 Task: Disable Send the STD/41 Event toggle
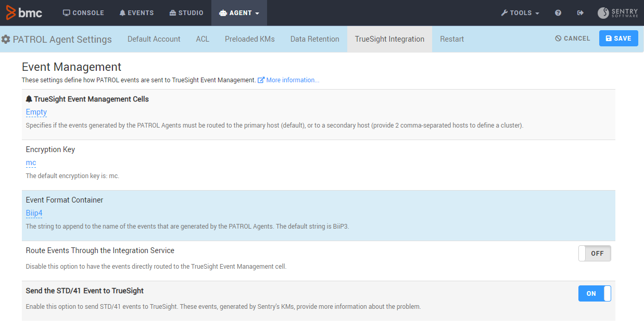[594, 294]
